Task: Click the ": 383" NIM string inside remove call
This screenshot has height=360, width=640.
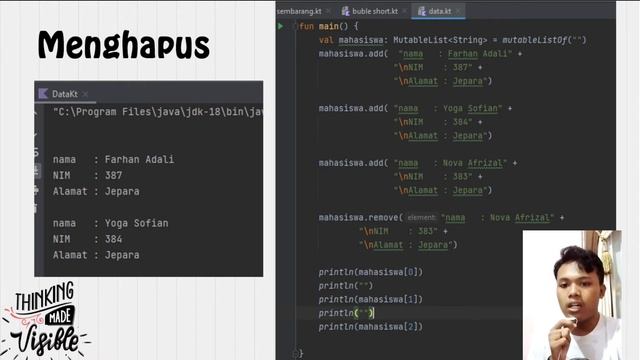Action: coord(423,231)
